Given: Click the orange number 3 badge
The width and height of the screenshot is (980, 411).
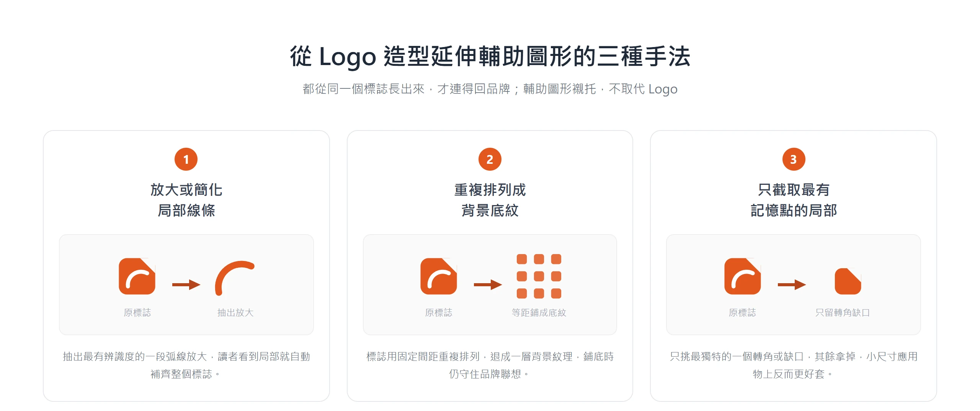Looking at the screenshot, I should pyautogui.click(x=794, y=159).
